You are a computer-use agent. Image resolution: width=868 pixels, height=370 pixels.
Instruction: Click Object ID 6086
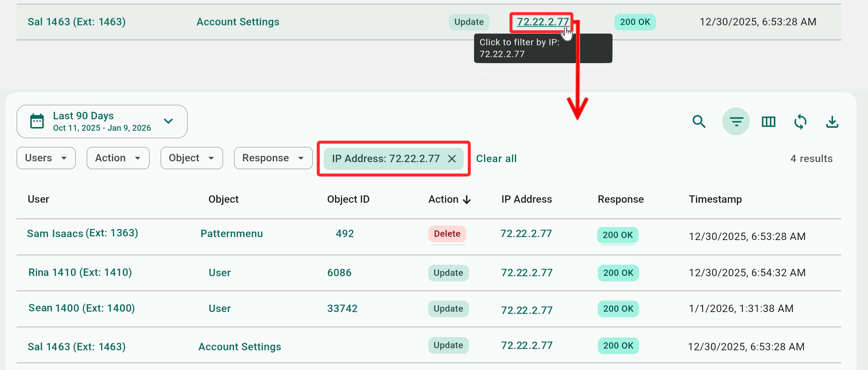point(339,273)
